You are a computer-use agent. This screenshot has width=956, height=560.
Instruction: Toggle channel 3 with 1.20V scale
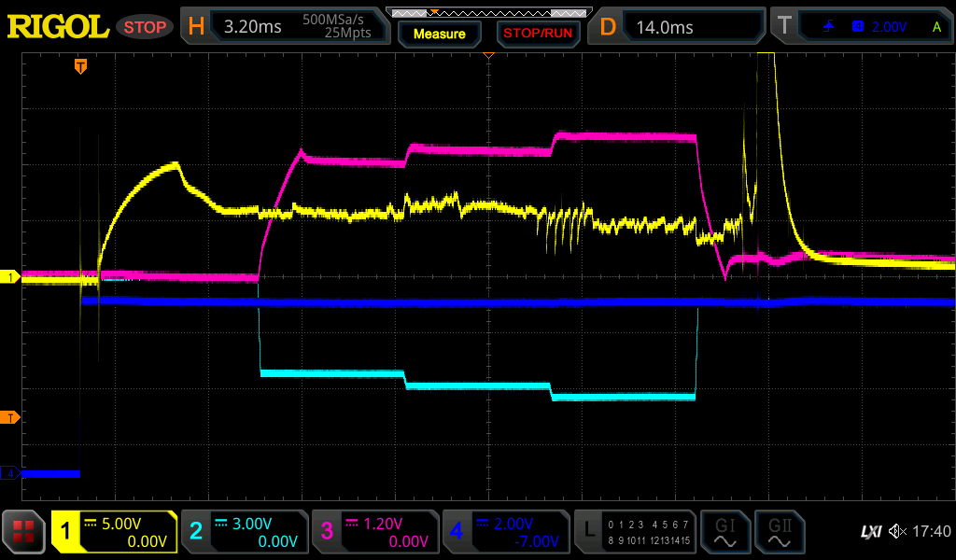tap(374, 532)
